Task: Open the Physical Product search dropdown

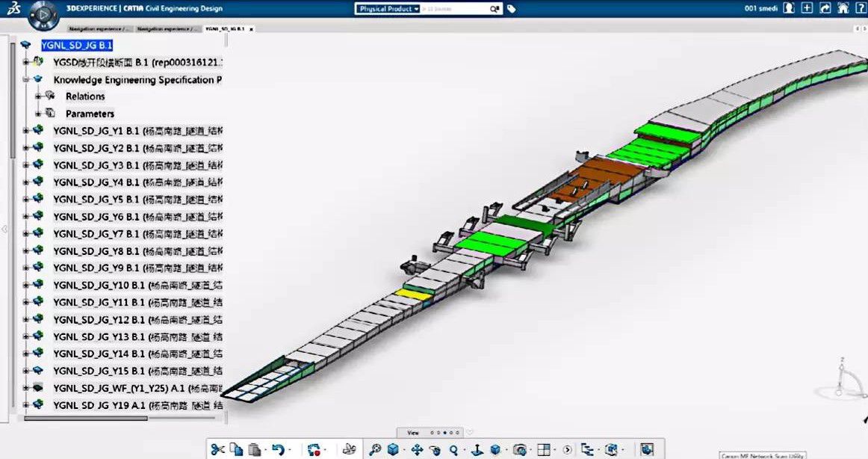Action: [388, 9]
